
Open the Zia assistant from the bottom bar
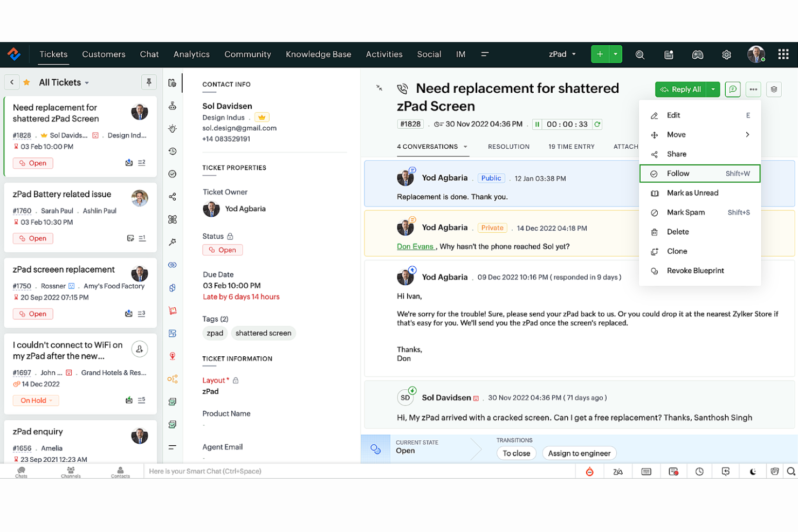pos(618,471)
